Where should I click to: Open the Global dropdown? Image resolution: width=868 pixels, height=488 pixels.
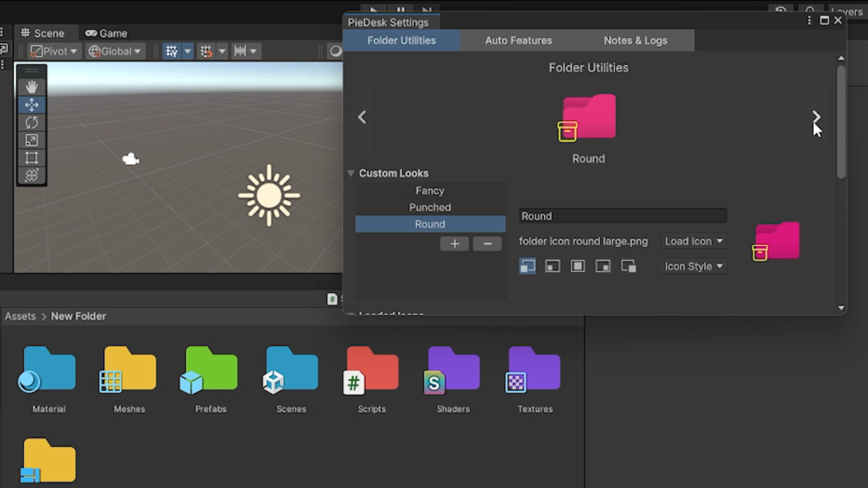point(115,51)
